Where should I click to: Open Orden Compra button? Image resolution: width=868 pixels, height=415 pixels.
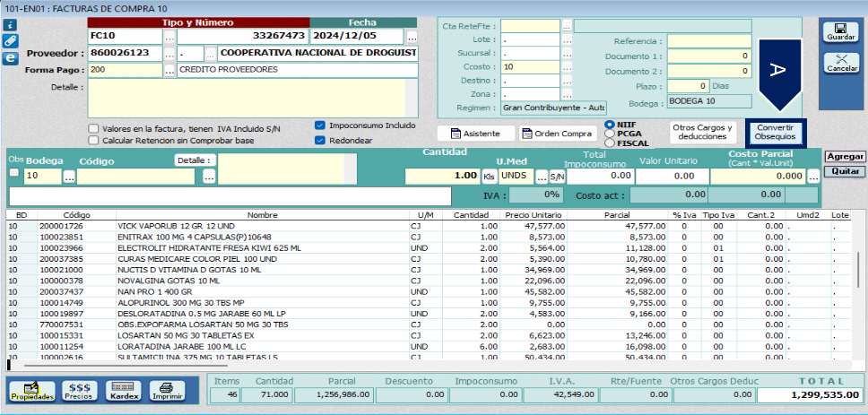[558, 134]
